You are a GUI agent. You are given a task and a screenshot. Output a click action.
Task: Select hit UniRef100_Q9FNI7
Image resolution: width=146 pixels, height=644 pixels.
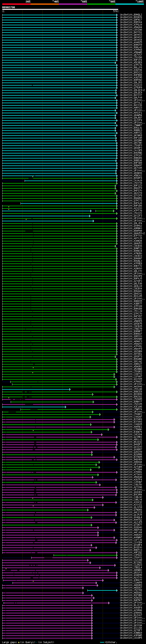click(x=131, y=20)
